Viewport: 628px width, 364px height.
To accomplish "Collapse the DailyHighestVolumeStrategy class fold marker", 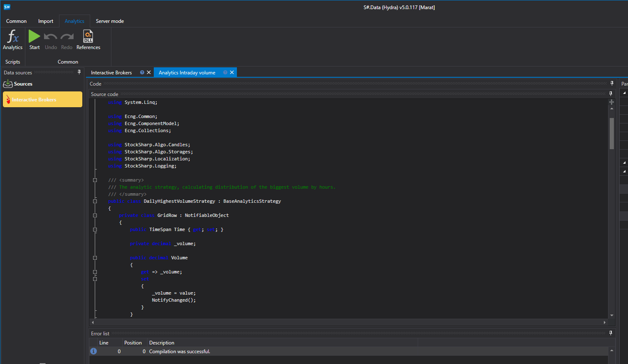I will pyautogui.click(x=95, y=201).
